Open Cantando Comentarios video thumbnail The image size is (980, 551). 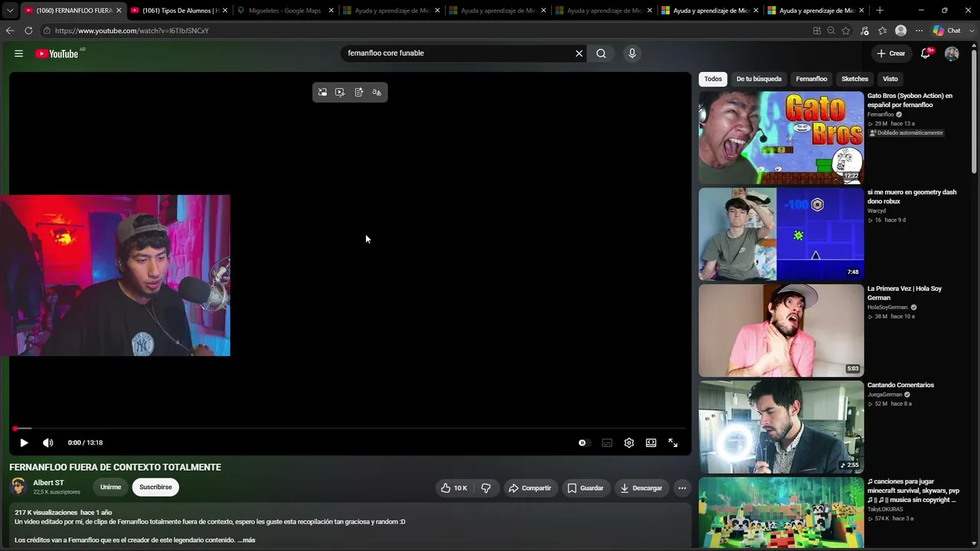coord(781,427)
